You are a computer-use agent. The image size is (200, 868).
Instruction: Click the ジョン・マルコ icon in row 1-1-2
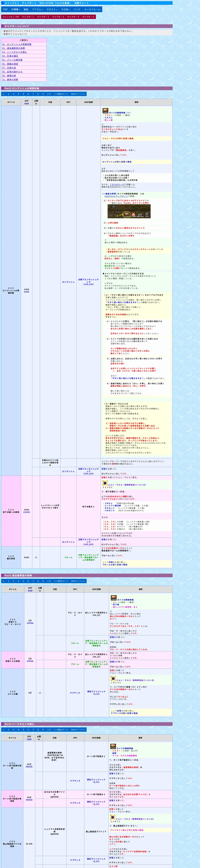105,483
